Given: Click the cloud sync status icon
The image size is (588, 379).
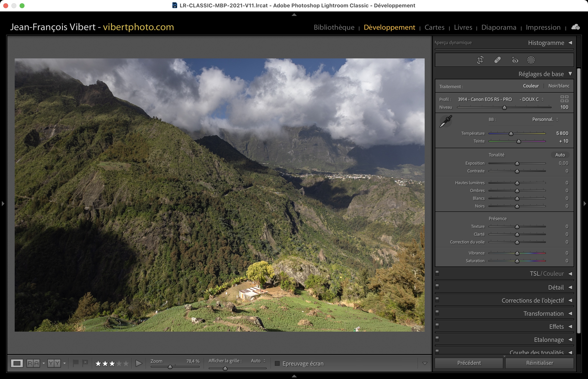Looking at the screenshot, I should tap(576, 27).
